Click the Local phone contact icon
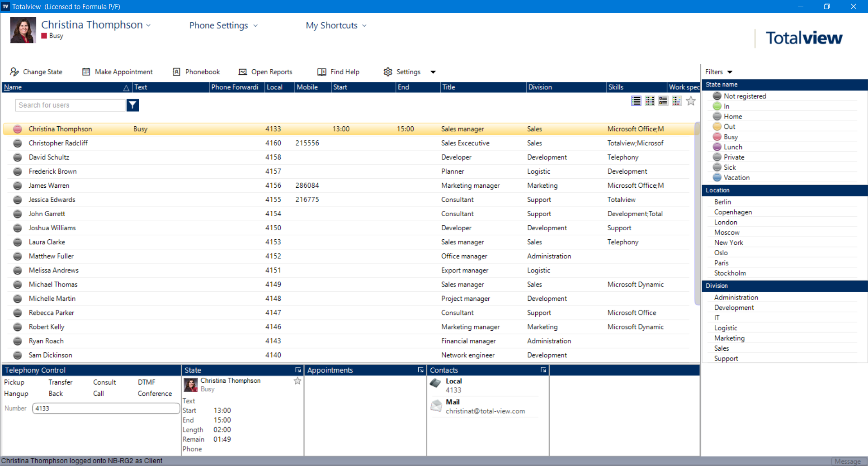This screenshot has width=868, height=466. click(435, 384)
